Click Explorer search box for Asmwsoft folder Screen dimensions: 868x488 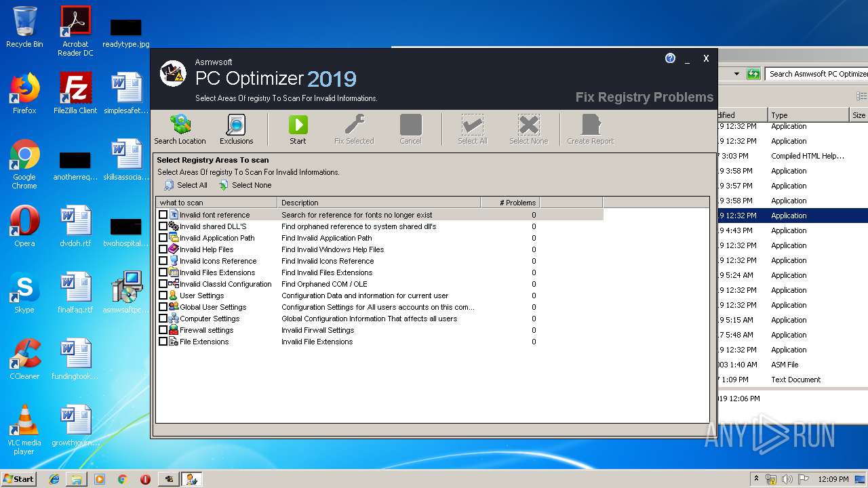816,74
